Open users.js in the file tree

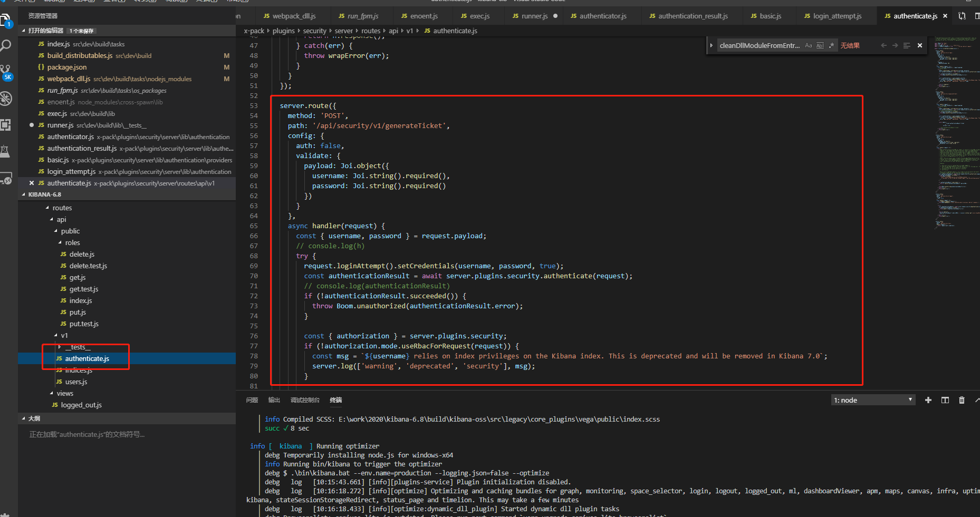point(76,382)
